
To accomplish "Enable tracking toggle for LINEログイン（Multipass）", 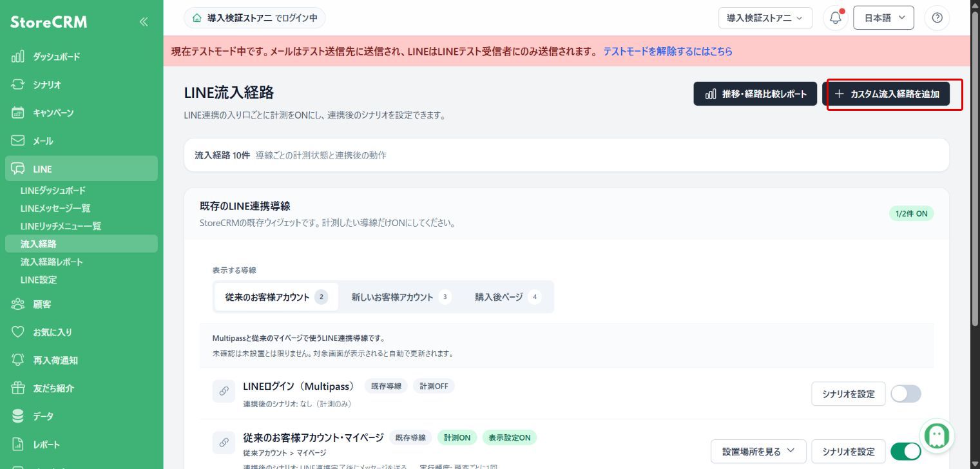I will pos(906,394).
